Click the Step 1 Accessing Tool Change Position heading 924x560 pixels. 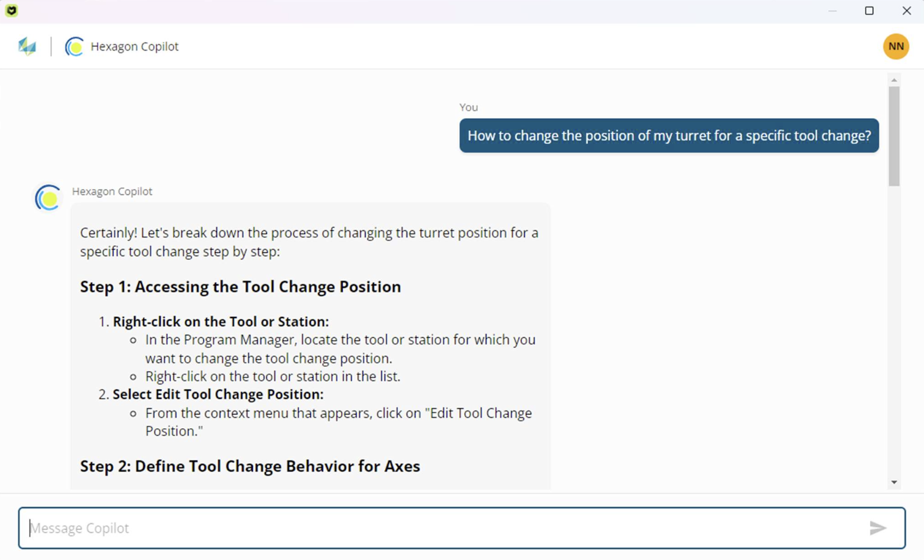[x=240, y=287]
